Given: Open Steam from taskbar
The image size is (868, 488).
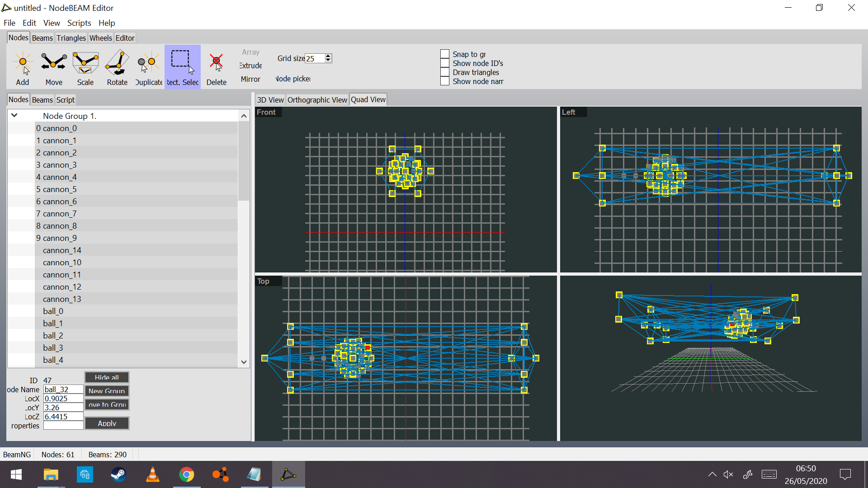Looking at the screenshot, I should [118, 474].
